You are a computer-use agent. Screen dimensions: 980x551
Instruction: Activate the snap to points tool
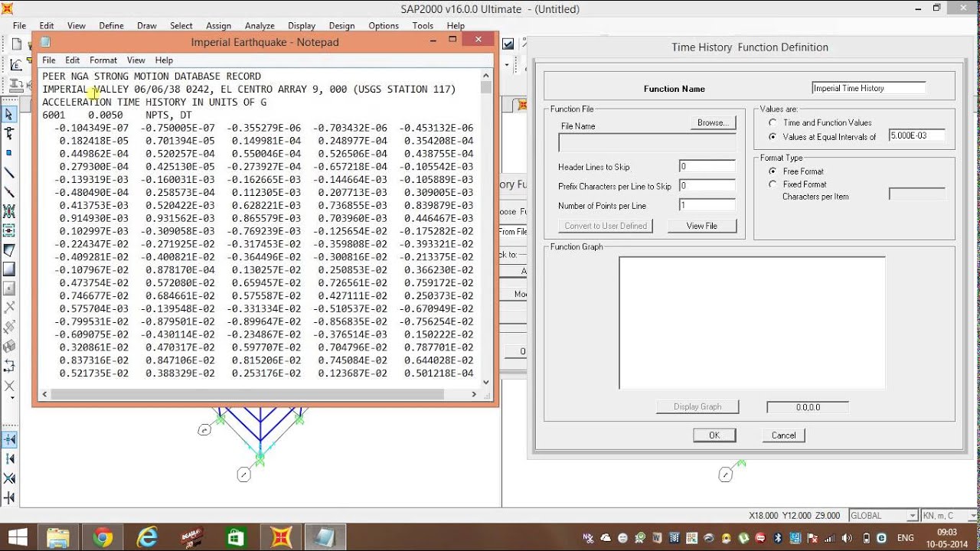[9, 439]
